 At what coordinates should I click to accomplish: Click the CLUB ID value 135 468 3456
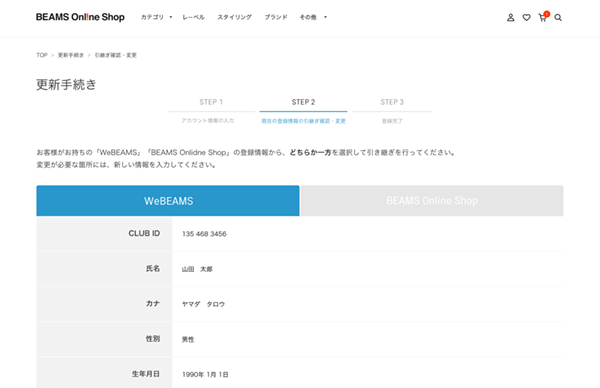[204, 234]
